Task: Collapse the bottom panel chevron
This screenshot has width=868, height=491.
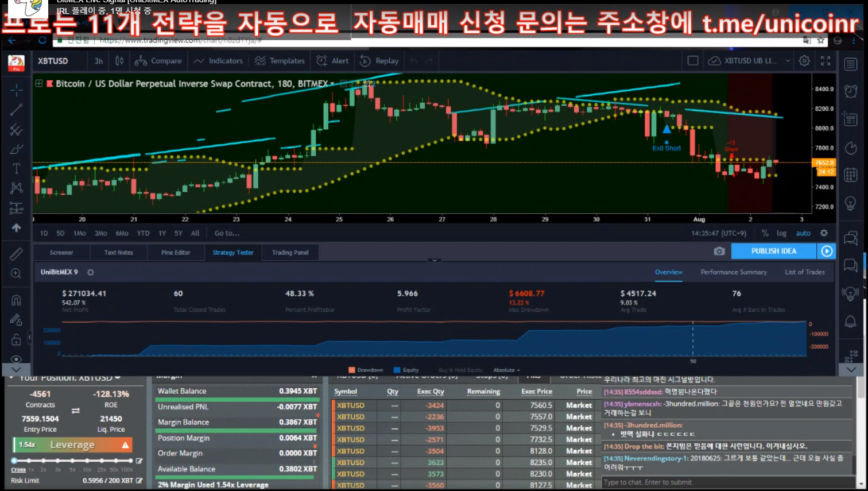Action: point(435,260)
